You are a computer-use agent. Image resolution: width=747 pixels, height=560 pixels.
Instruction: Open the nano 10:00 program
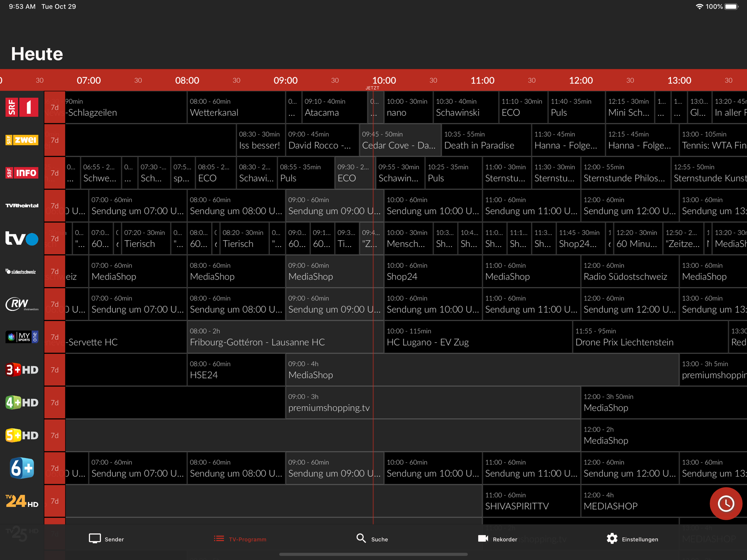(408, 107)
